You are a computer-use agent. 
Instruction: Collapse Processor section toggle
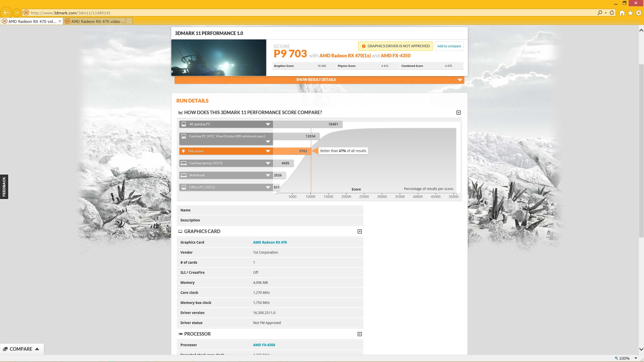click(360, 334)
